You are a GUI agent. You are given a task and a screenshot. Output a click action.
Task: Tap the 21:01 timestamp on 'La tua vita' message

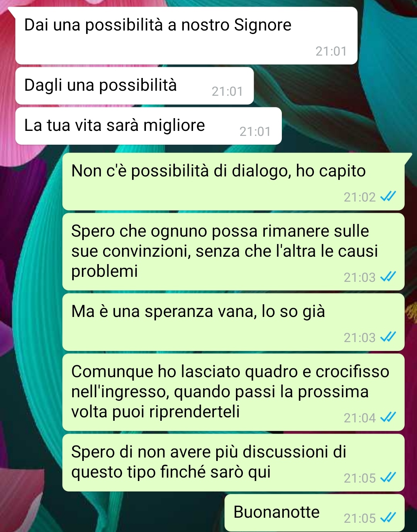coord(255,132)
